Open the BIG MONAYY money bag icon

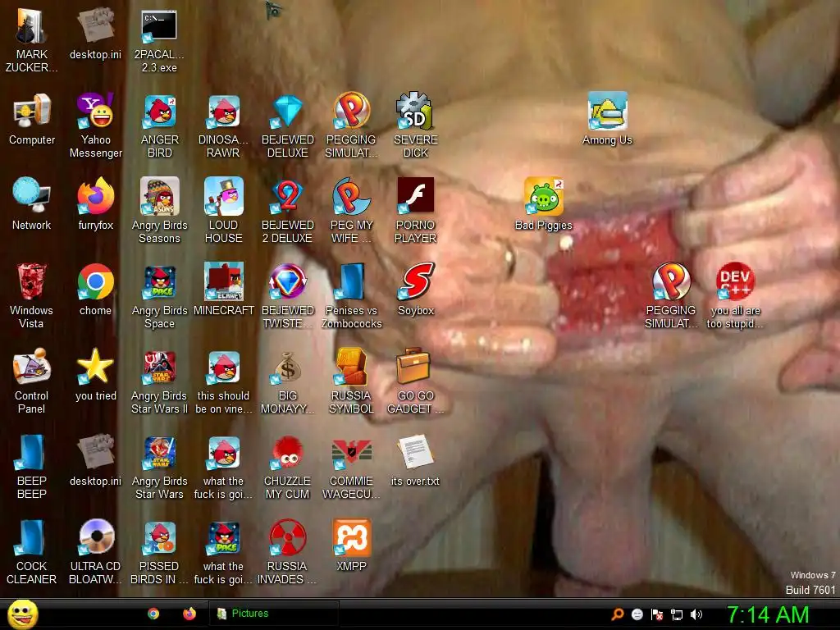[288, 381]
